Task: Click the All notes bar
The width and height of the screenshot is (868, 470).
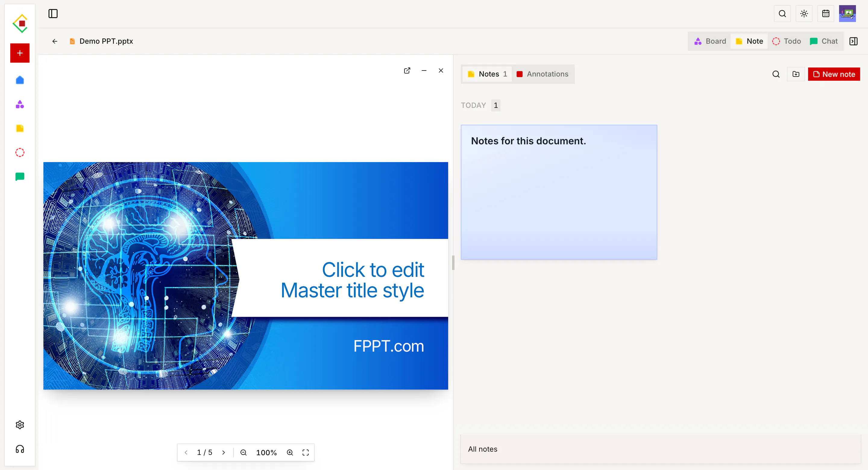Action: coord(660,449)
